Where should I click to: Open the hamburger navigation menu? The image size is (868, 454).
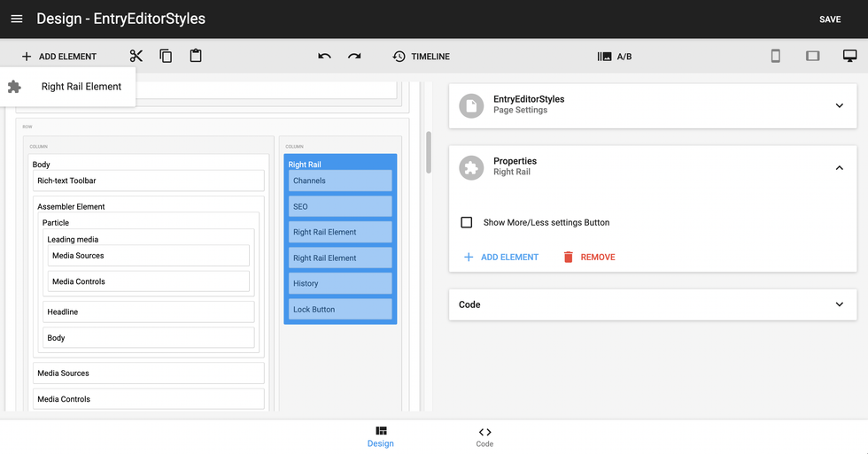[x=17, y=19]
